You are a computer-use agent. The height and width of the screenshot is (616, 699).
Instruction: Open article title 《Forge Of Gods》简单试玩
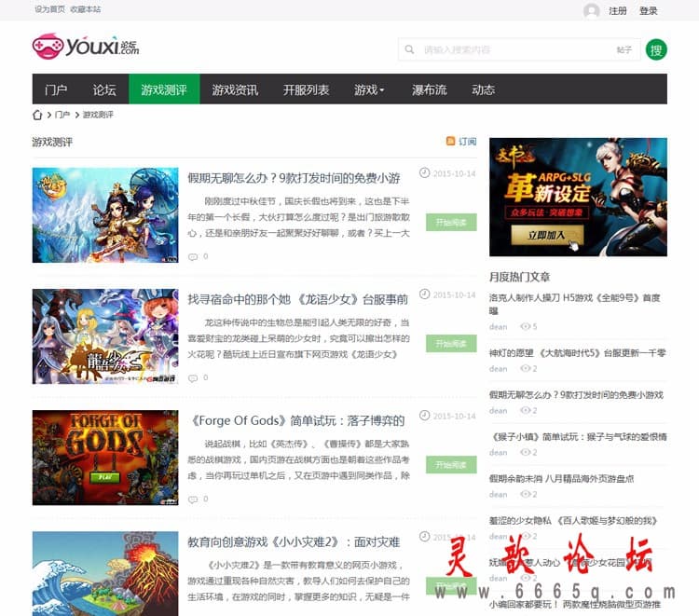(297, 420)
